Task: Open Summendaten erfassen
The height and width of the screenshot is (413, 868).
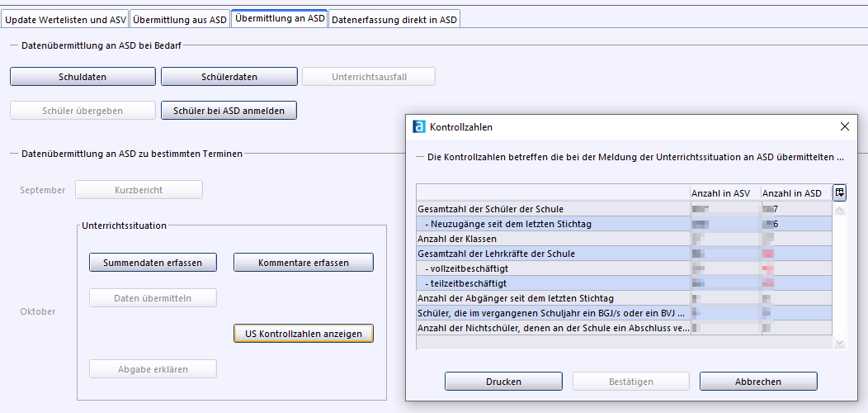Action: 152,263
